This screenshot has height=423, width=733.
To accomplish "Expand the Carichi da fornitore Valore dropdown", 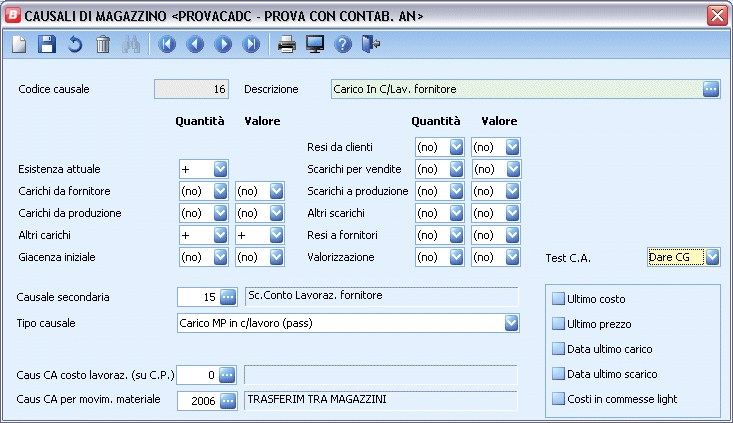I will tap(276, 191).
